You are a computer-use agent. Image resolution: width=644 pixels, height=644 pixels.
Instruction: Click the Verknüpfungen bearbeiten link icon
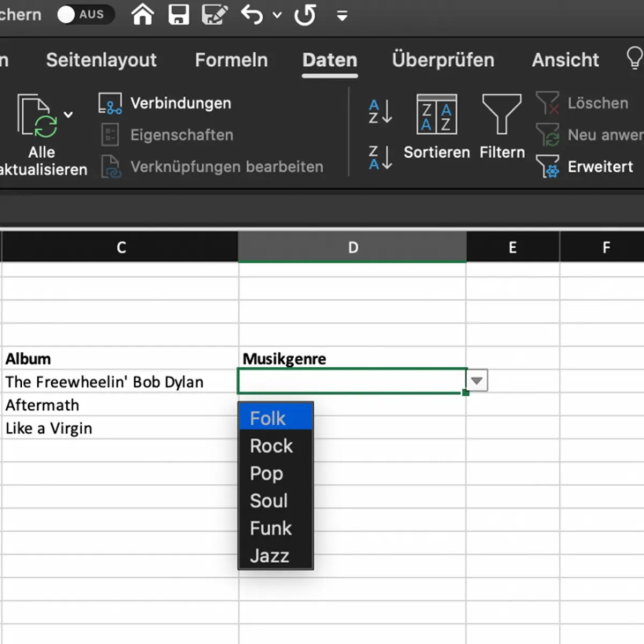[x=111, y=166]
